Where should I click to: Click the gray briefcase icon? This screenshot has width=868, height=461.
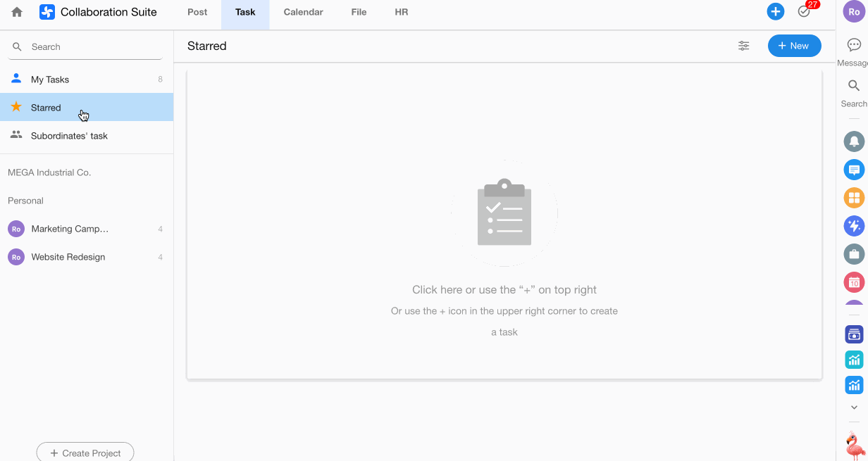click(854, 254)
